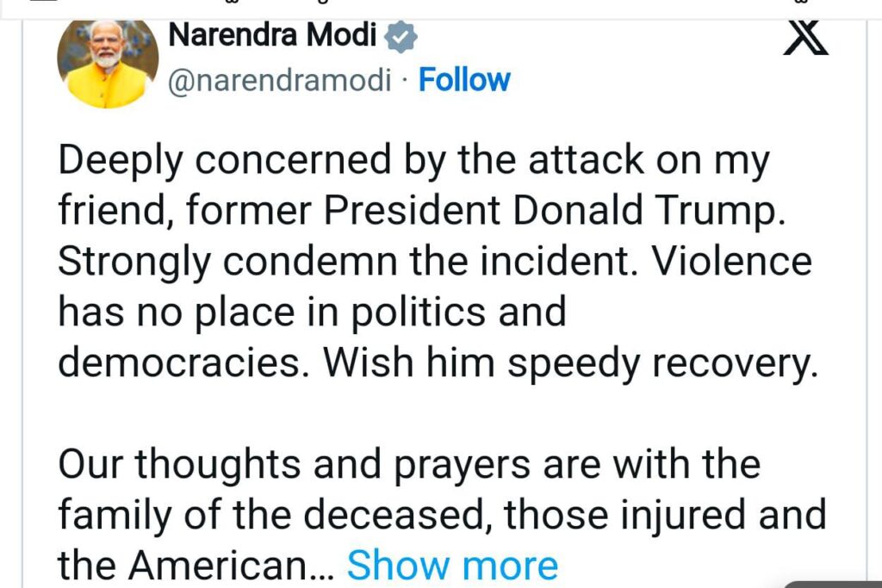
Task: Click the X logo icon
Action: [805, 37]
